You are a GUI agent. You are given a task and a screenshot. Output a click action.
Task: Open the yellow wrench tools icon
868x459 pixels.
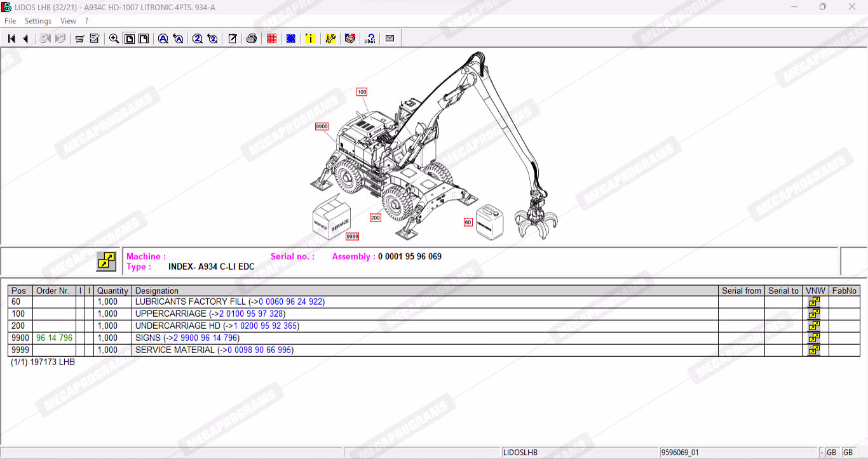330,39
